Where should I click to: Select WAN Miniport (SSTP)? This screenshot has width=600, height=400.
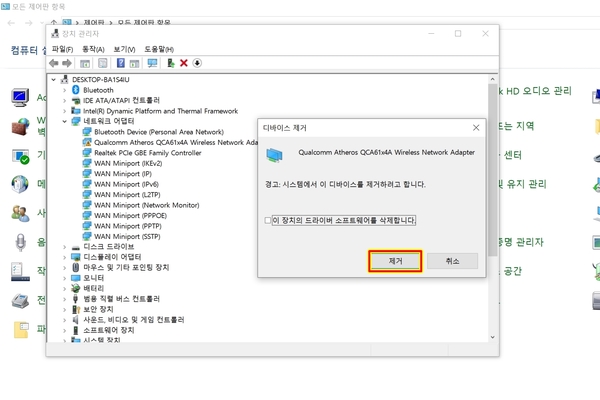[x=127, y=237]
